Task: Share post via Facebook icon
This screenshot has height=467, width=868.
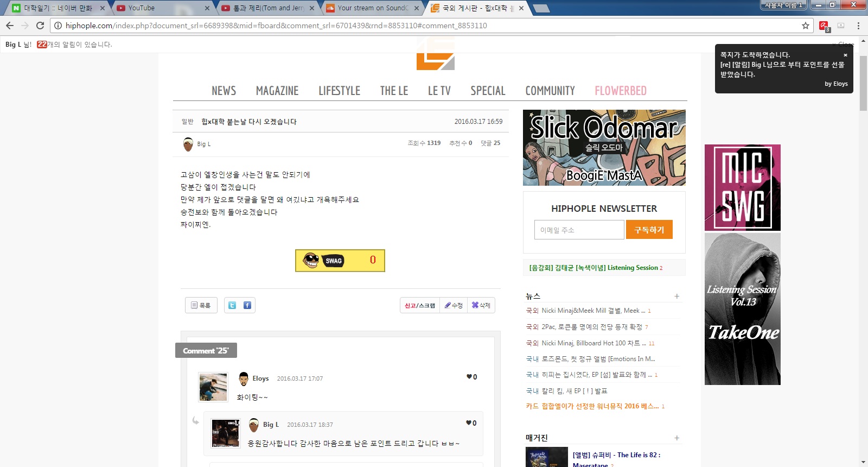Action: [x=247, y=305]
